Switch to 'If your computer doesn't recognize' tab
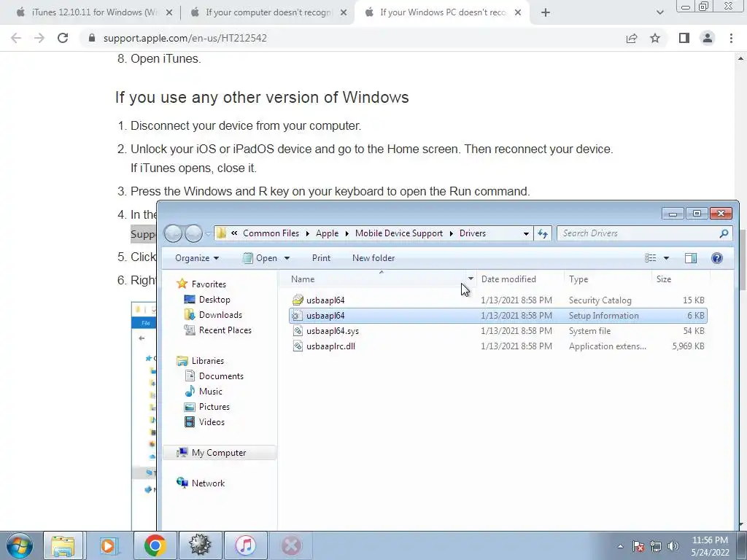Image resolution: width=747 pixels, height=560 pixels. 268,12
